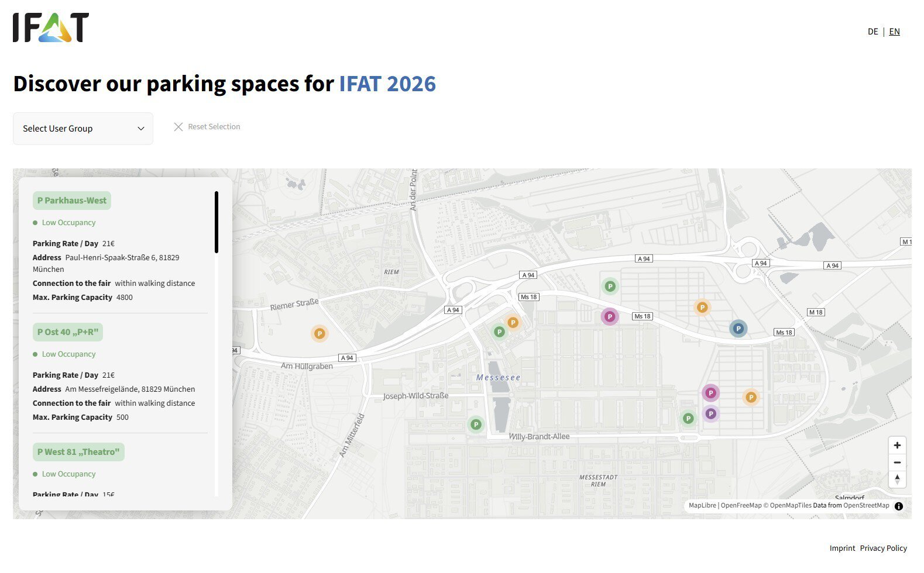Select the P Parkhaus-West card title

(72, 201)
